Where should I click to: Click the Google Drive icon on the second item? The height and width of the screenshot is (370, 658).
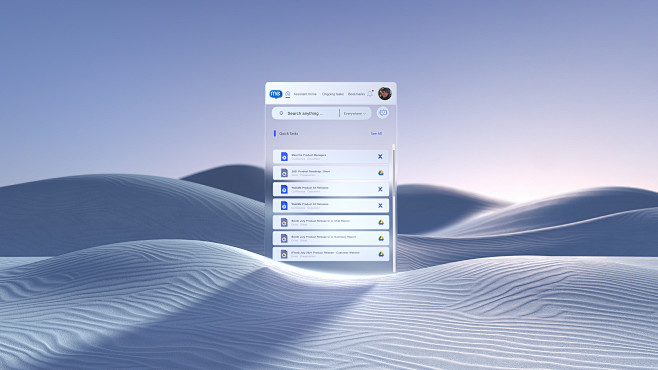point(381,173)
